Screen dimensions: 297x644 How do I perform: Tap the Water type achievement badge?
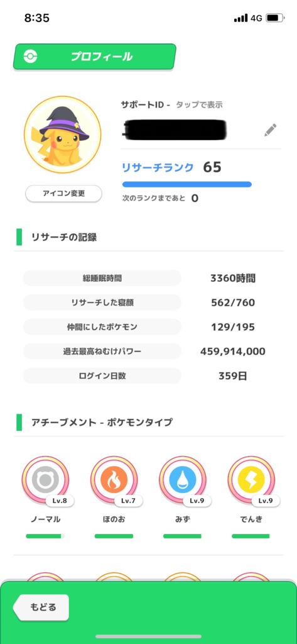[183, 480]
